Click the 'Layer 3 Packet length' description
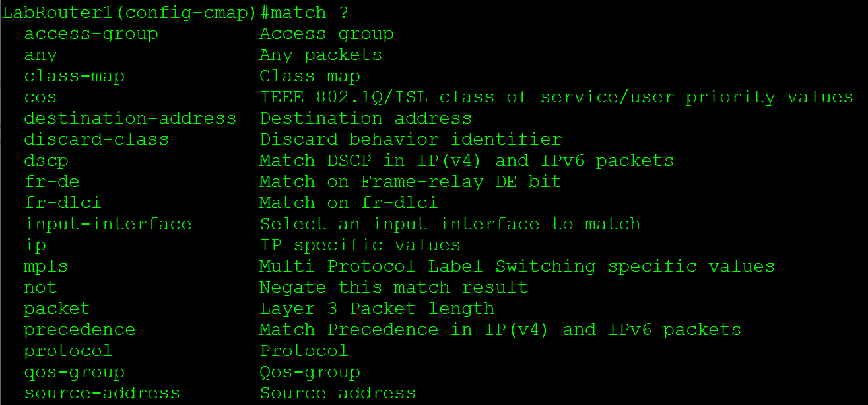This screenshot has width=868, height=405. click(377, 309)
